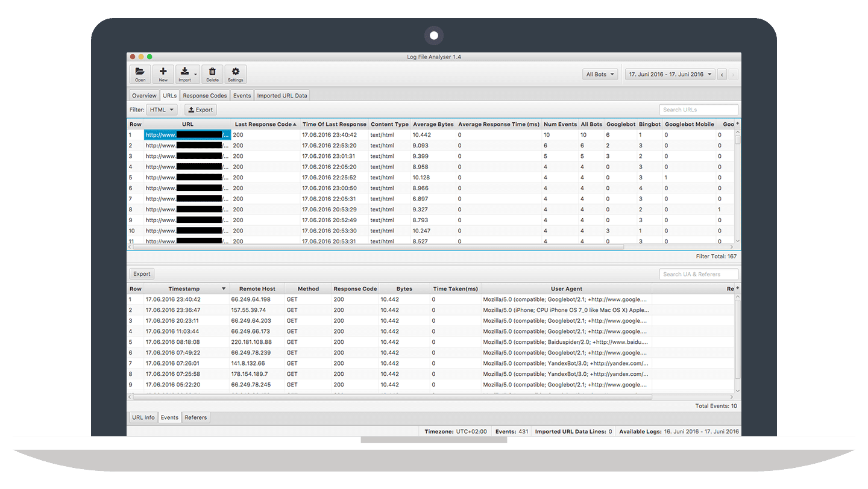Select URL row with time 17.06.2016 22:53:20
The image size is (868, 489).
tap(430, 146)
